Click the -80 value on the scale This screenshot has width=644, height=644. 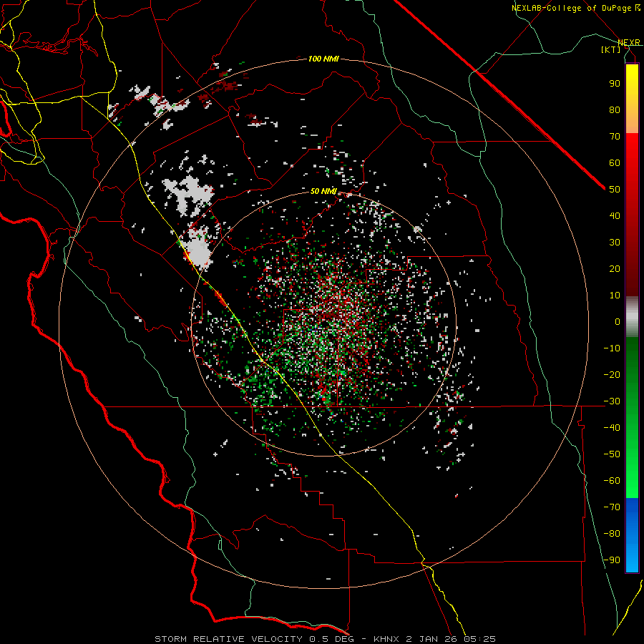[x=612, y=534]
